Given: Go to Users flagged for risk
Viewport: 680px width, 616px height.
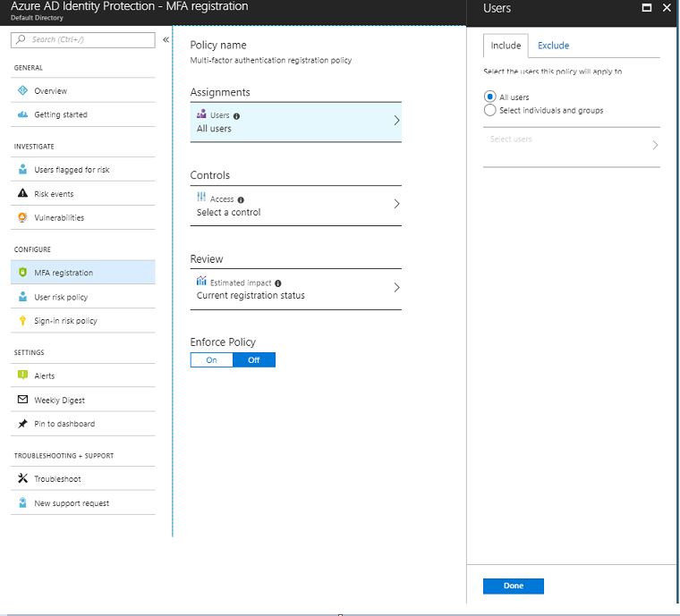Looking at the screenshot, I should click(83, 169).
